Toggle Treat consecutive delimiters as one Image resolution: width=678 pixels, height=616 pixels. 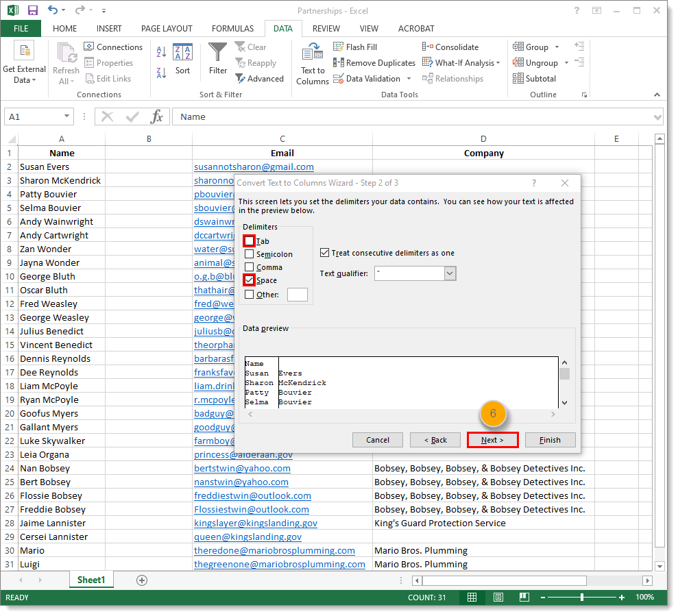(x=324, y=252)
